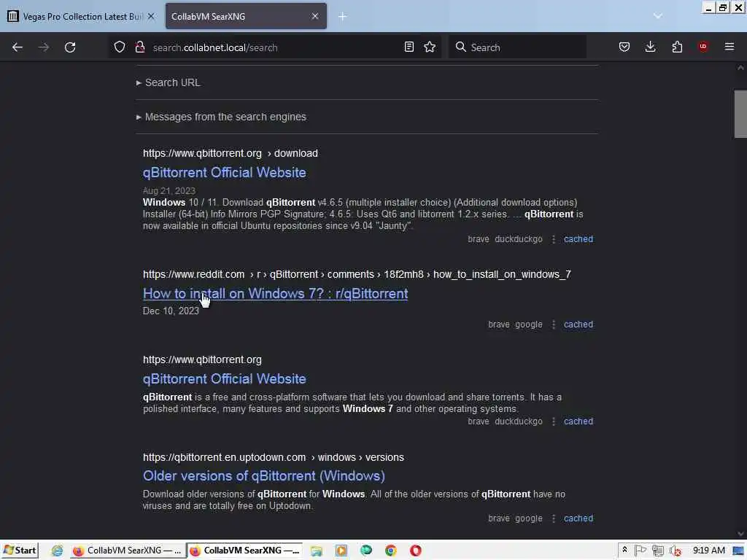
Task: Open options dots for the reddit result
Action: coord(553,324)
